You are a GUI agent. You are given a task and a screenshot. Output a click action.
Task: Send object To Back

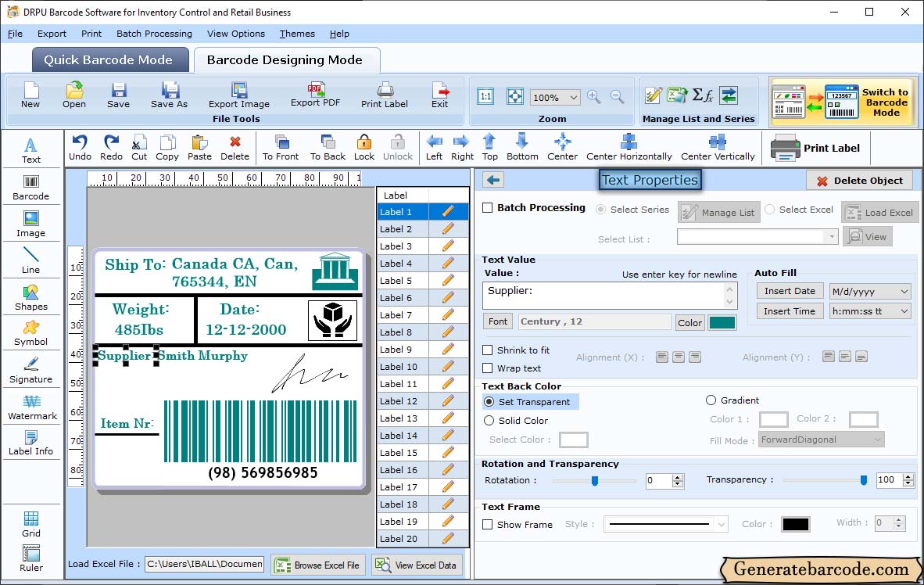pos(328,148)
